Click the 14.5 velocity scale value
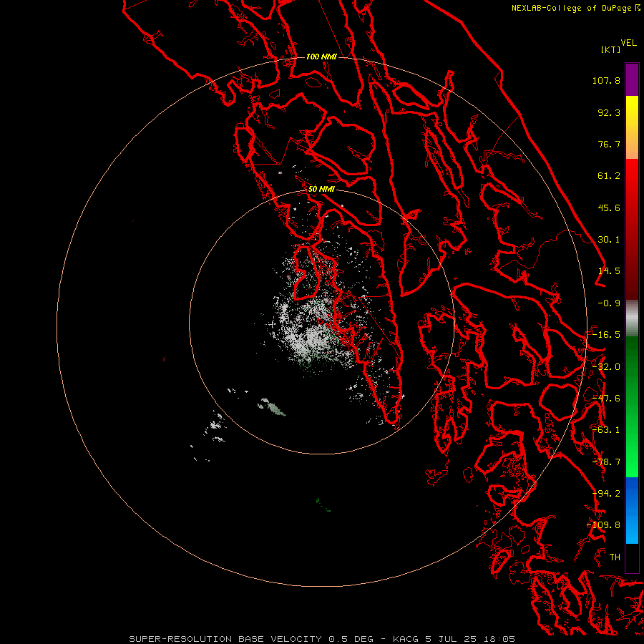 point(609,271)
